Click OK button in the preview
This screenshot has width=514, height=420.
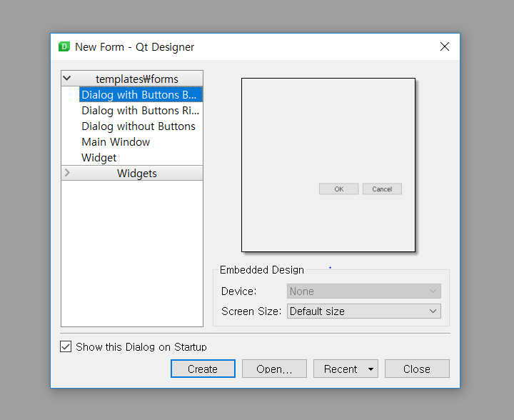tap(339, 189)
